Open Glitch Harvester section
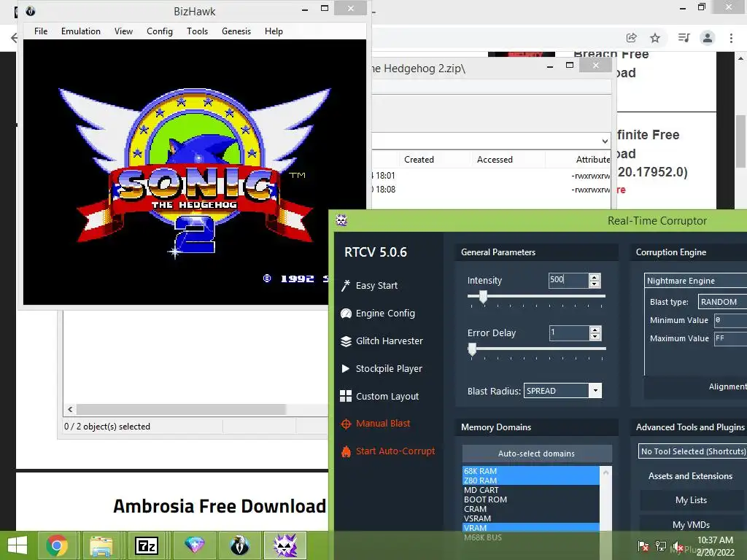 pos(390,341)
